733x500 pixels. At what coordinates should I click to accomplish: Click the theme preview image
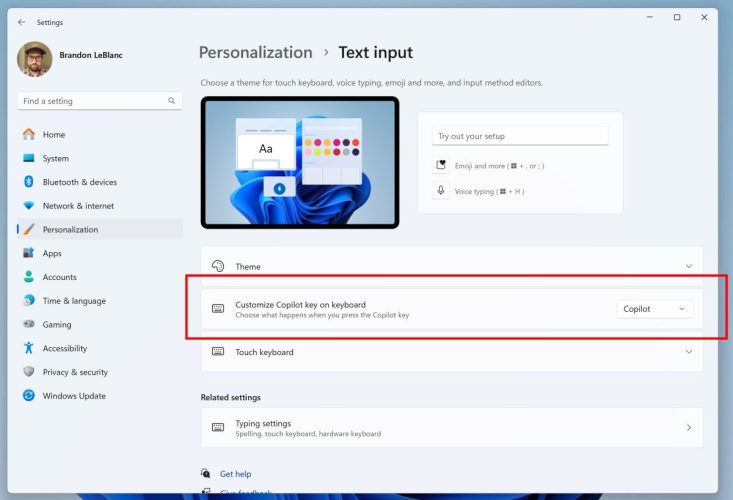click(300, 163)
